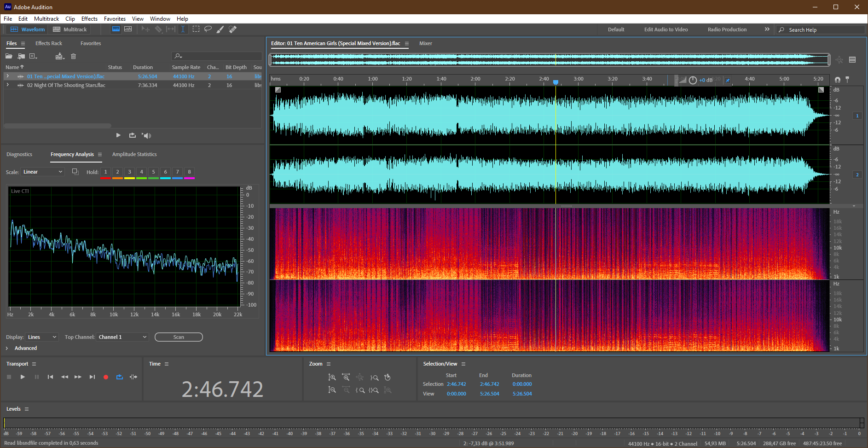Switch to the Amplitude Statistics tab
The width and height of the screenshot is (868, 448).
coord(134,154)
